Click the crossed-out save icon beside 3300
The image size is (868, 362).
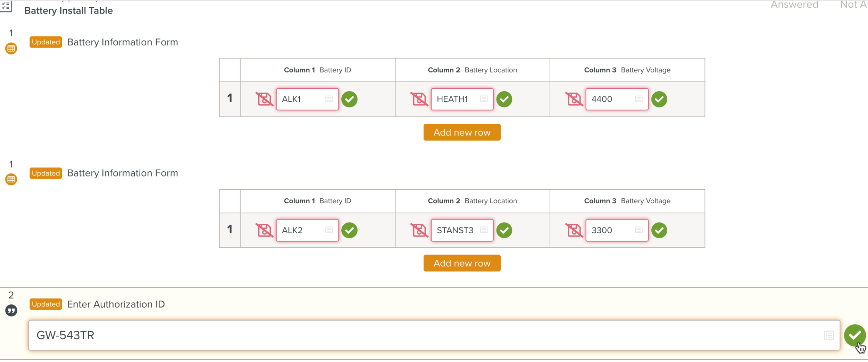point(574,230)
